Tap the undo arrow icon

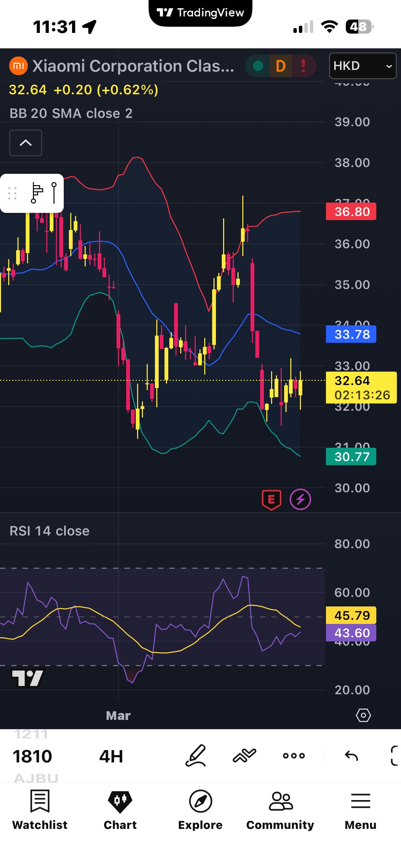351,756
